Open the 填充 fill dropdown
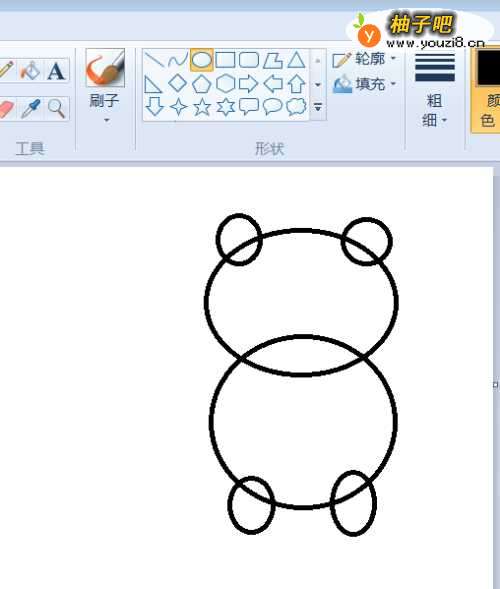Image resolution: width=500 pixels, height=589 pixels. (364, 84)
